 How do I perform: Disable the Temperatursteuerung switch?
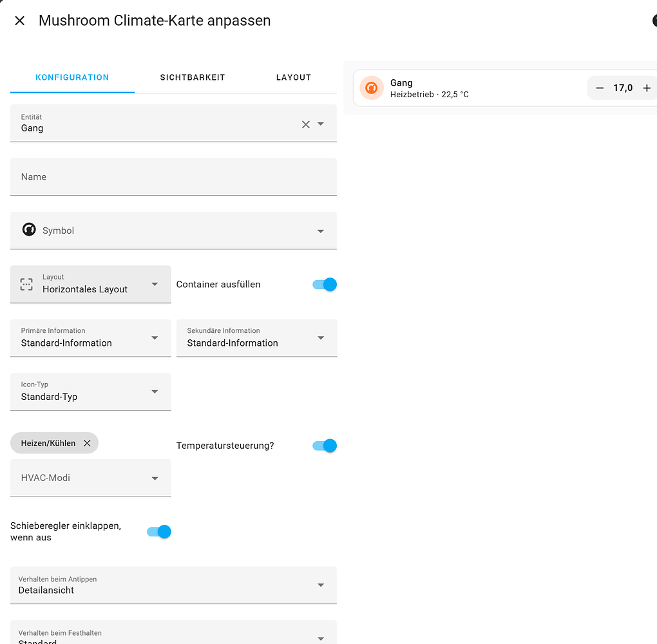(x=325, y=446)
